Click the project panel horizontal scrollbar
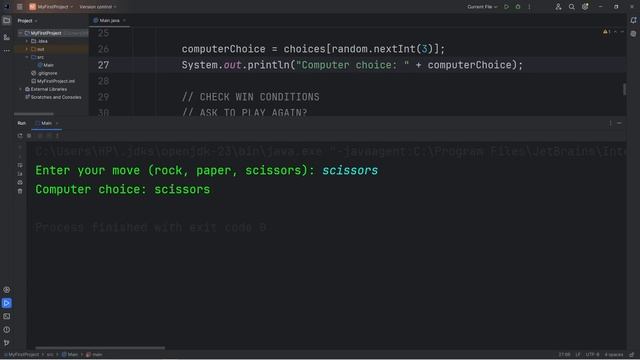 click(34, 114)
